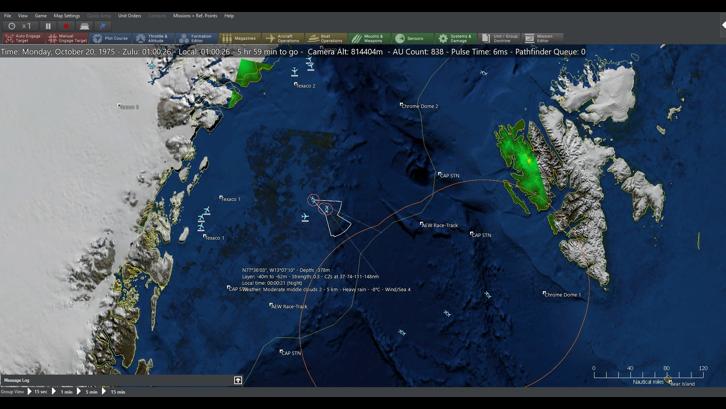Click the Pathfinder Queue: 0 readout
The height and width of the screenshot is (409, 726).
pyautogui.click(x=550, y=52)
